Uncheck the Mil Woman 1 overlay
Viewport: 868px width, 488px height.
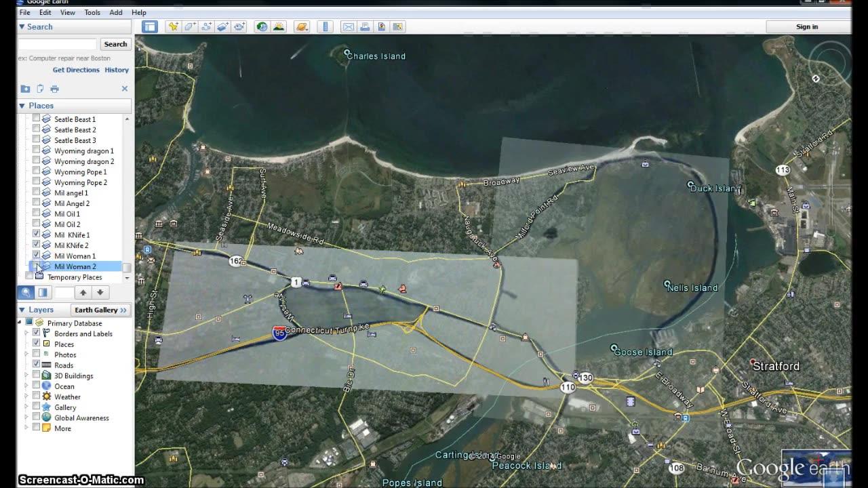tap(37, 256)
